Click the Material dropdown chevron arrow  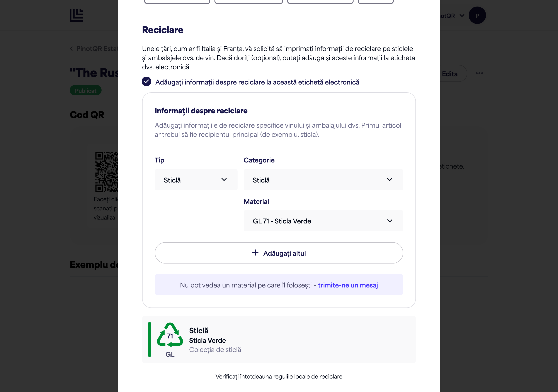tap(390, 221)
